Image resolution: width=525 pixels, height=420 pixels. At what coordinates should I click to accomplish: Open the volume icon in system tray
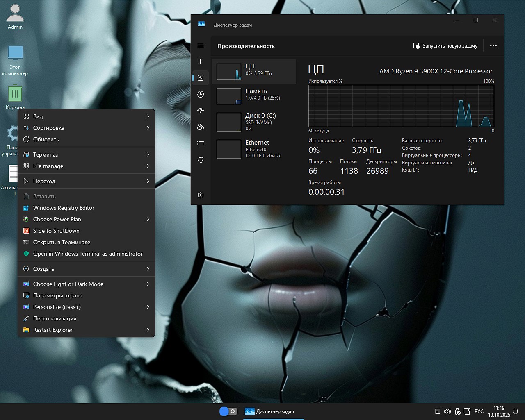(447, 411)
